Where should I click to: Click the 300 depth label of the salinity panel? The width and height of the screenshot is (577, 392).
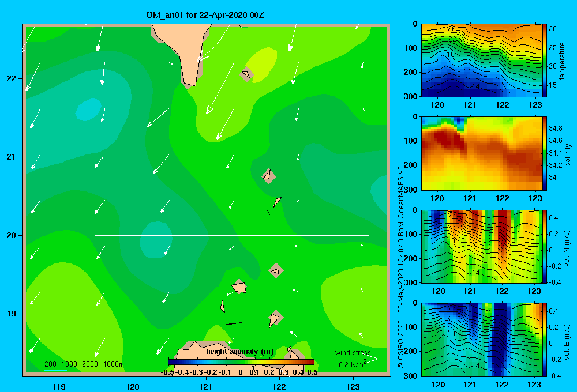(412, 190)
